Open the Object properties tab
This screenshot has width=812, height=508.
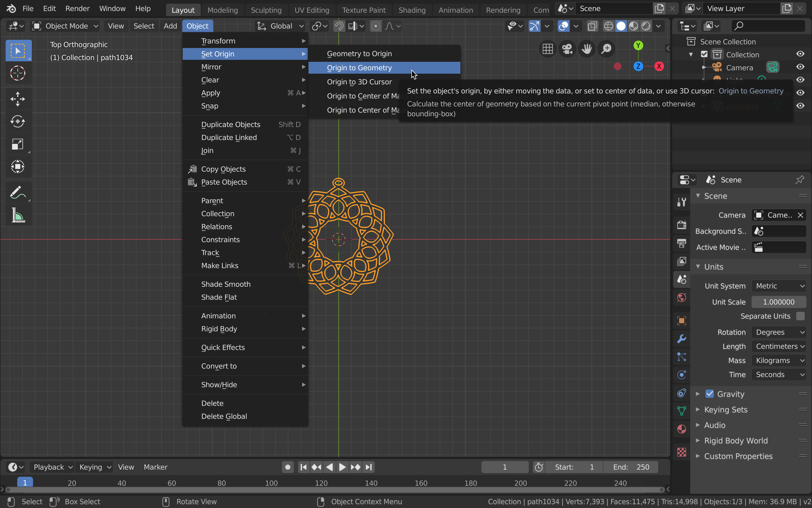[x=681, y=321]
